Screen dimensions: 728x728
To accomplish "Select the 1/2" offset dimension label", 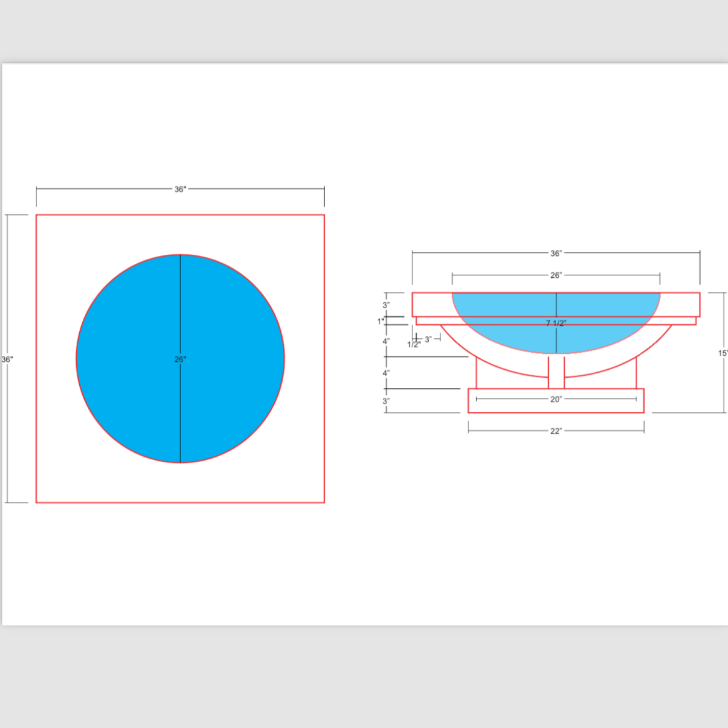I will (414, 345).
